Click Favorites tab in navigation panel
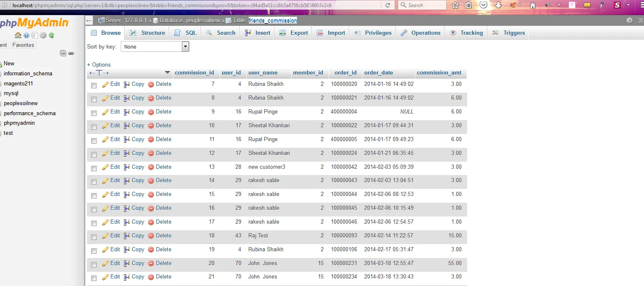The height and width of the screenshot is (286, 644). click(x=23, y=45)
